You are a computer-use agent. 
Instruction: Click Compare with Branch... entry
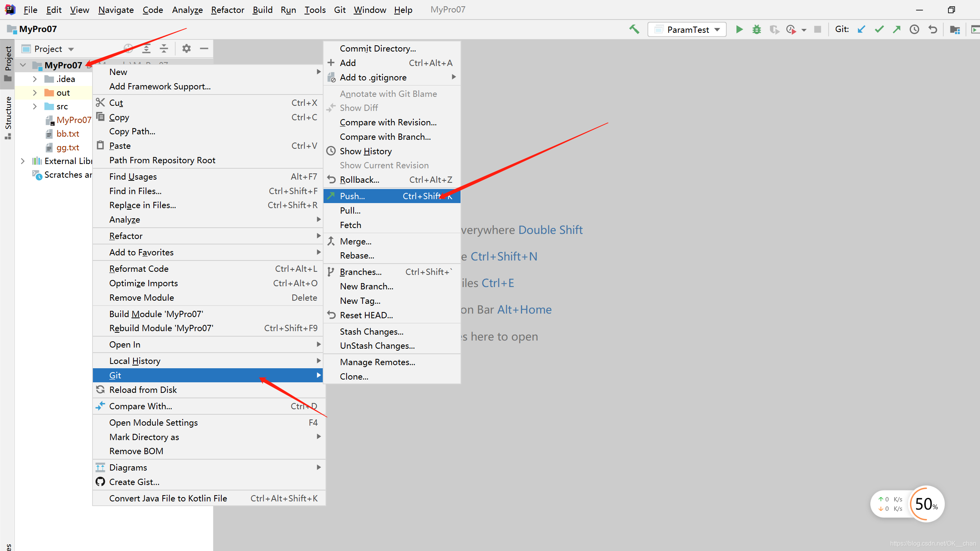392,137
